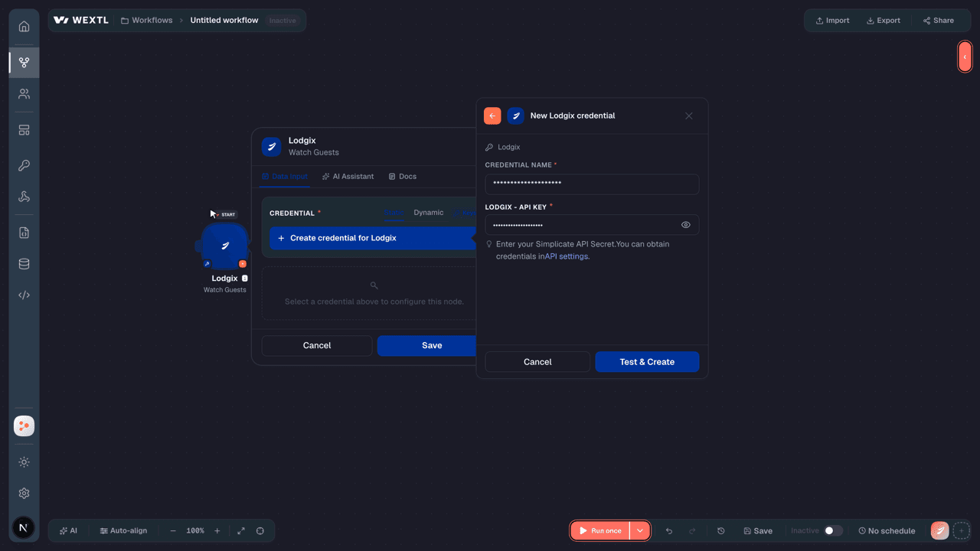The image size is (980, 551).
Task: Switch theme with the sun icon
Action: pyautogui.click(x=24, y=462)
